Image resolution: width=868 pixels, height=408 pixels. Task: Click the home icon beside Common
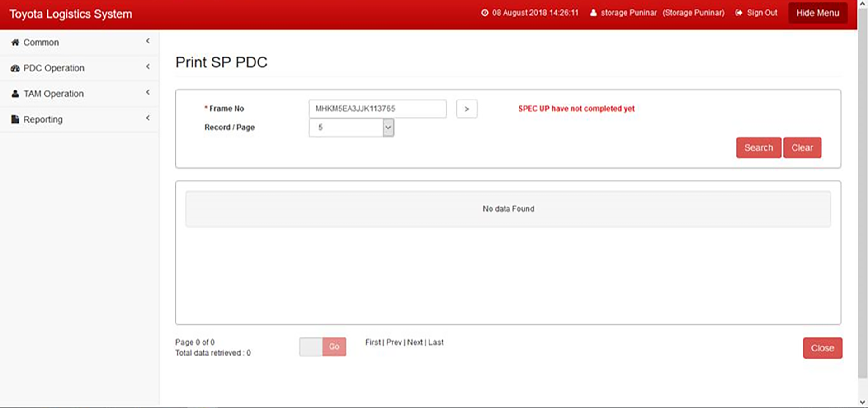click(x=15, y=43)
